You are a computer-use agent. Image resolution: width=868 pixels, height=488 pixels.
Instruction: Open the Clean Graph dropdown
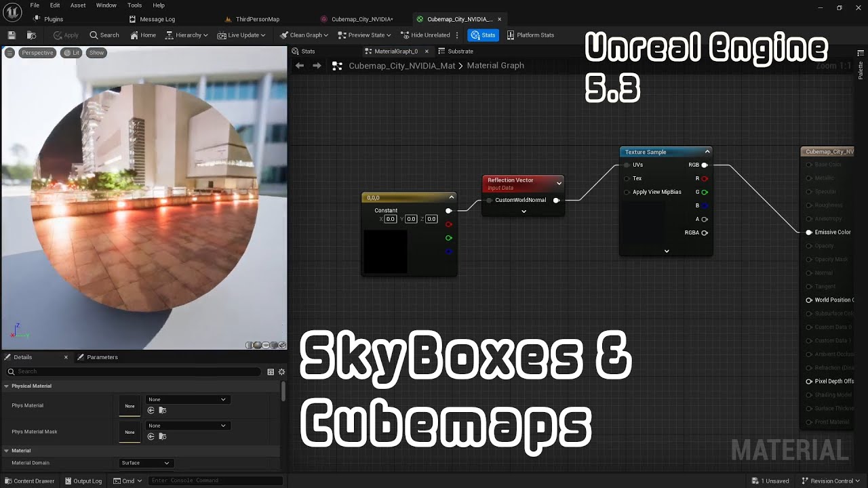coord(304,35)
